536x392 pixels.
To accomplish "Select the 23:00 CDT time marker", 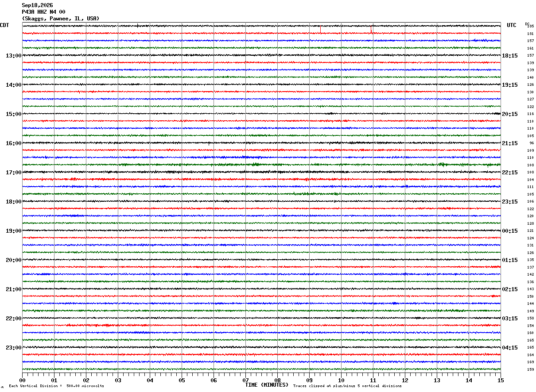I will (13, 348).
